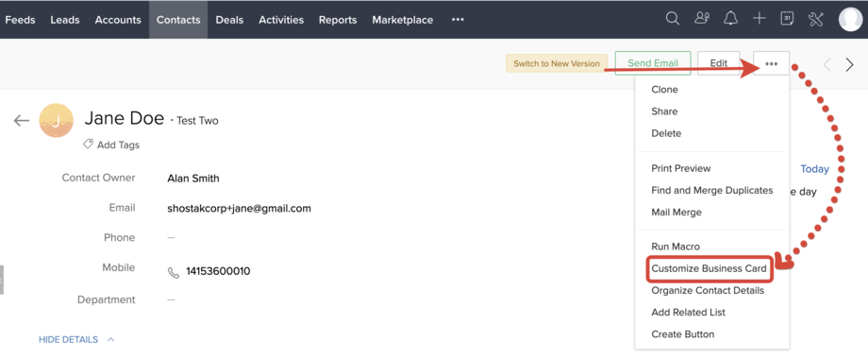This screenshot has height=358, width=868.
Task: Open the more modules ellipsis in navigation bar
Action: (458, 20)
